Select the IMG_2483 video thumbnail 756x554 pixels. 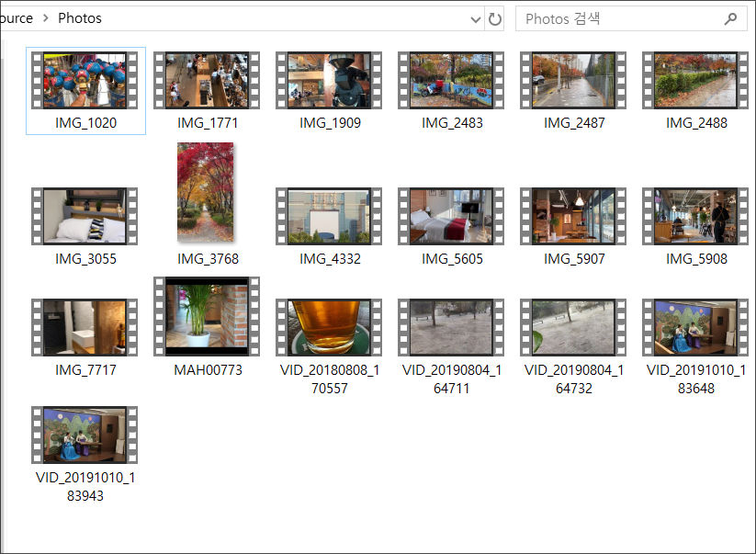pos(451,81)
